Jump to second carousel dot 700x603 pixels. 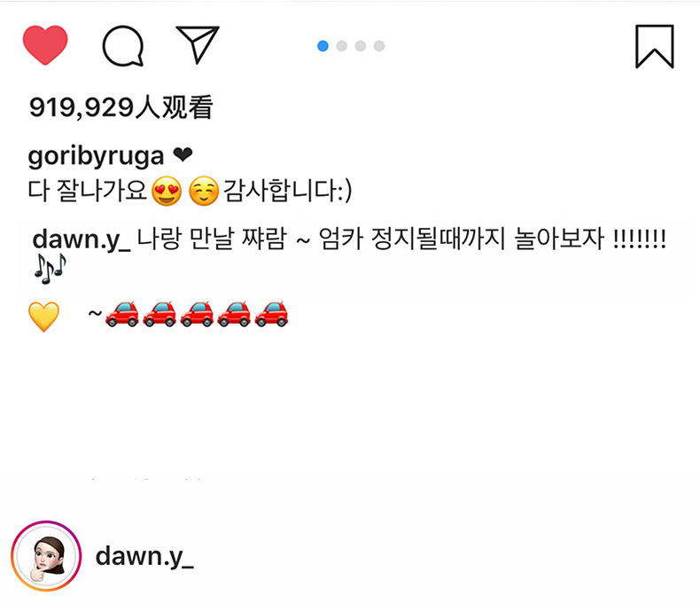[341, 46]
